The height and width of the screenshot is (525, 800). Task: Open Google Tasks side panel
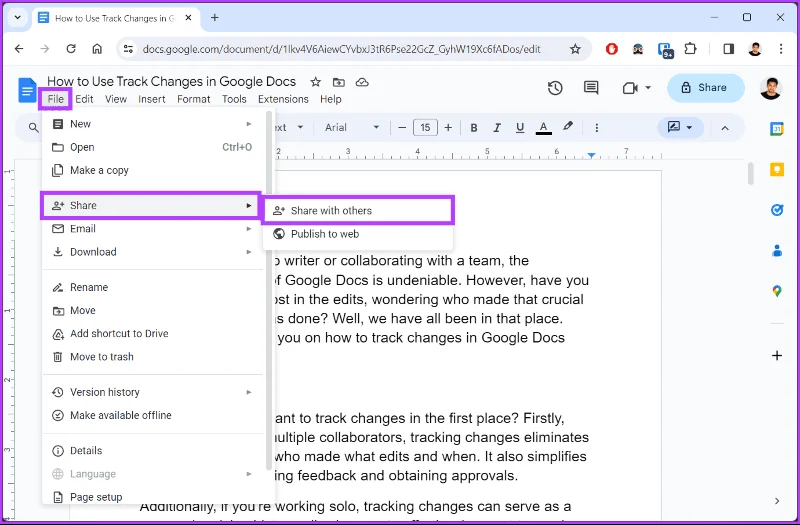[777, 210]
